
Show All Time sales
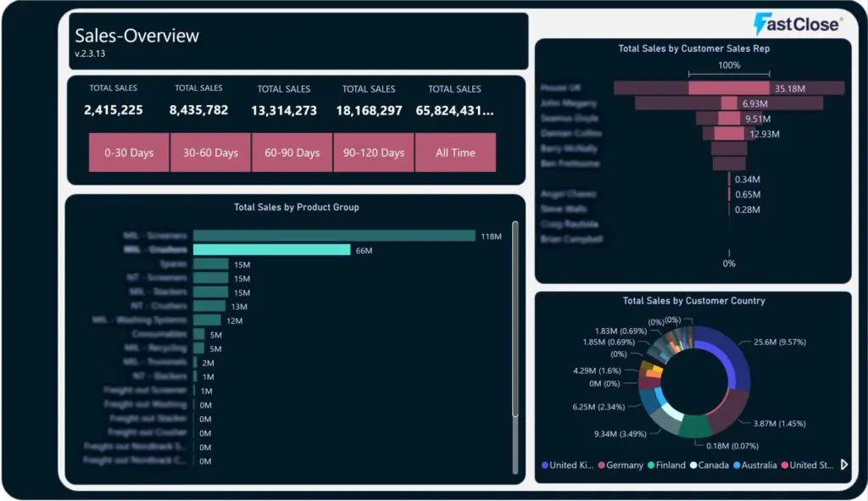click(x=455, y=153)
